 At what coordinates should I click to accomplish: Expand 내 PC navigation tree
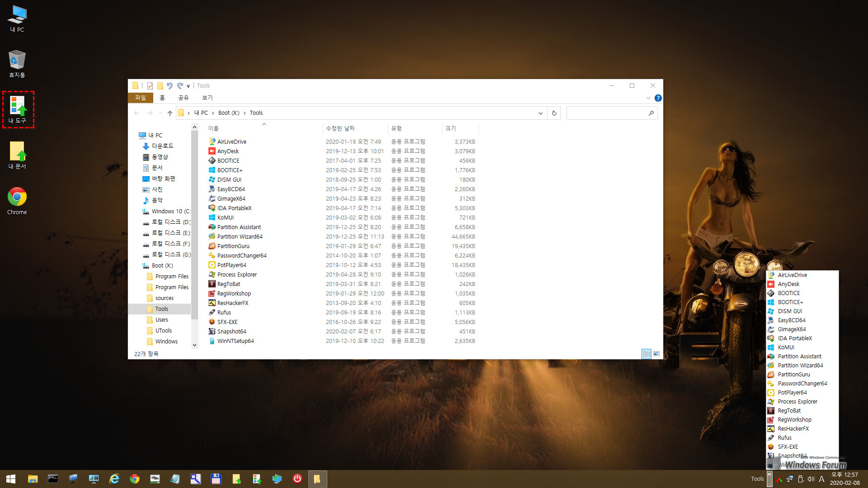point(136,135)
